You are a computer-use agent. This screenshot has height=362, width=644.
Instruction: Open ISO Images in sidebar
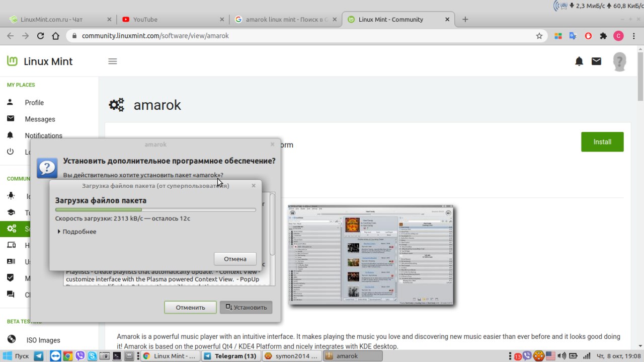43,340
